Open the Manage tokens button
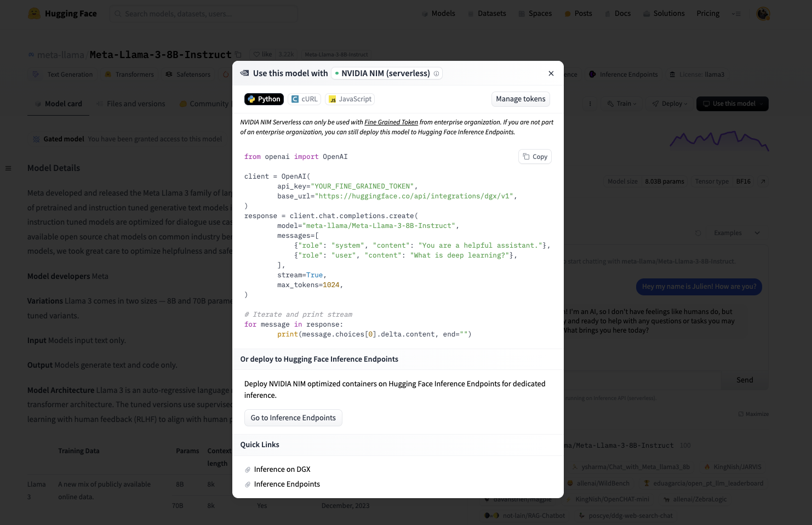This screenshot has height=525, width=812. pos(521,99)
